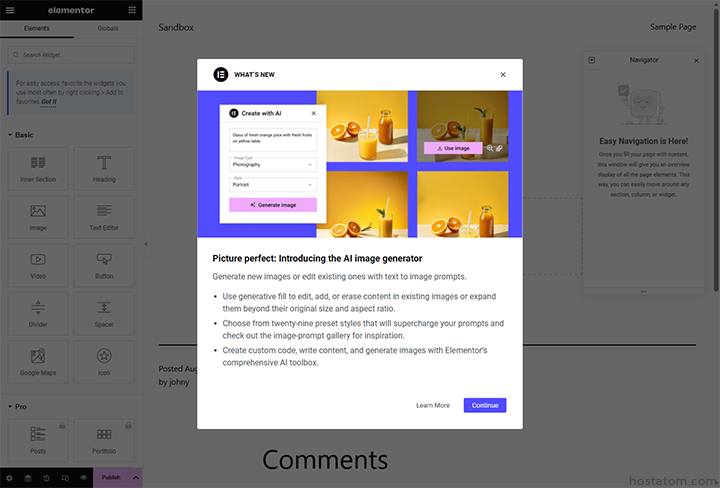
Task: Click the Publish button
Action: tap(111, 478)
